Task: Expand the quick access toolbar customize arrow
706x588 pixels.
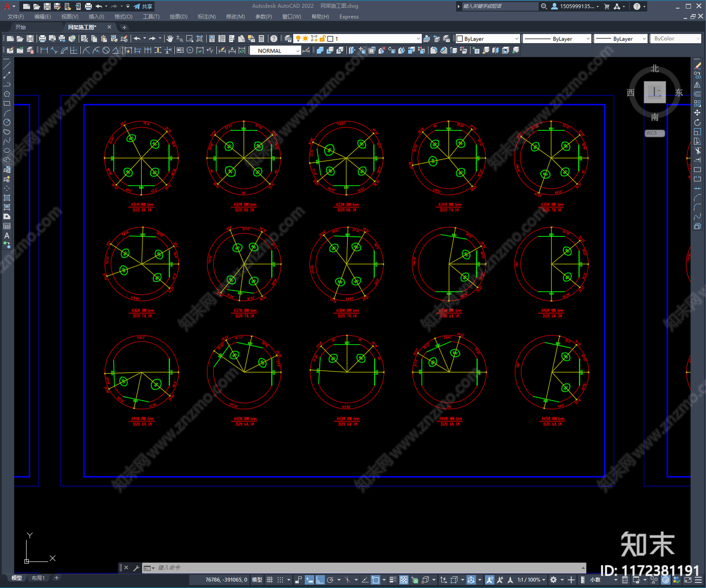Action: (128, 6)
